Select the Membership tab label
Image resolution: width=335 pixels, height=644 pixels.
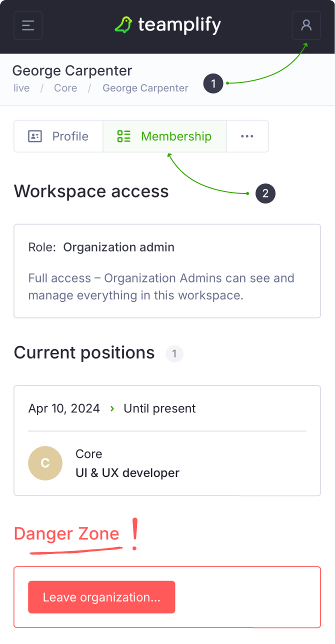pos(176,136)
